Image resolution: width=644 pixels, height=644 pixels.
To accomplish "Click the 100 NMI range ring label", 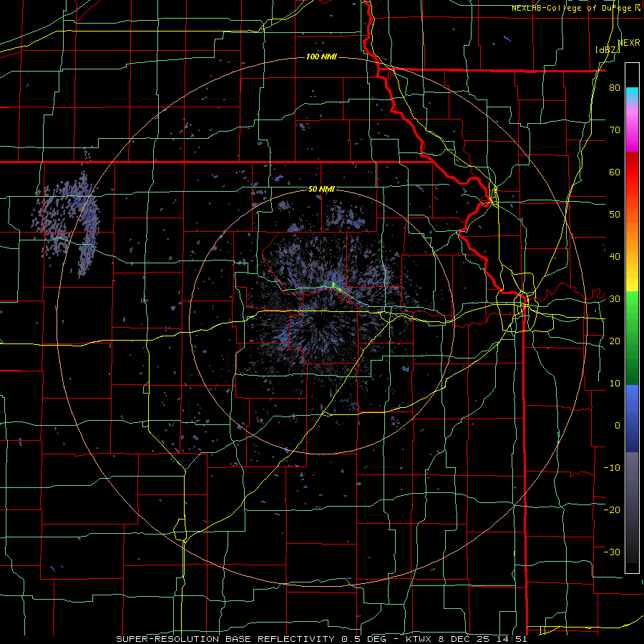I will [x=321, y=57].
